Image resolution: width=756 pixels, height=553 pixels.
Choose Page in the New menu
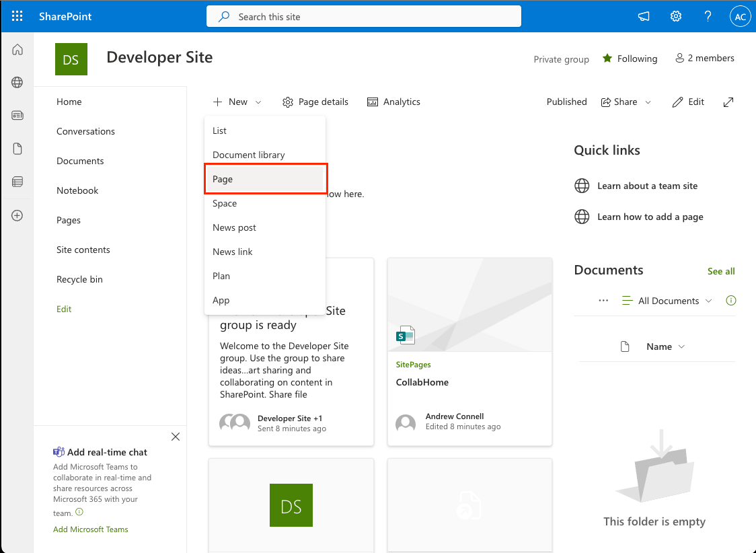[265, 179]
